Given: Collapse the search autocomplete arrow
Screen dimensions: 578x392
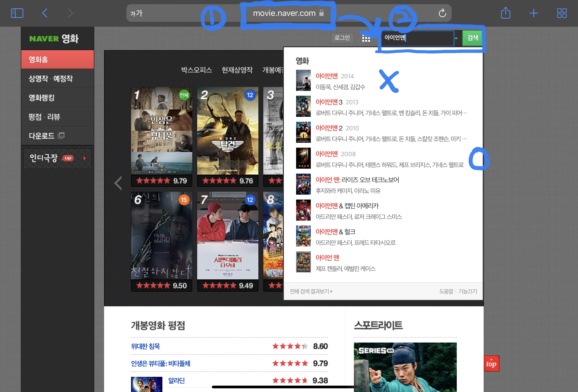Looking at the screenshot, I should click(x=456, y=38).
